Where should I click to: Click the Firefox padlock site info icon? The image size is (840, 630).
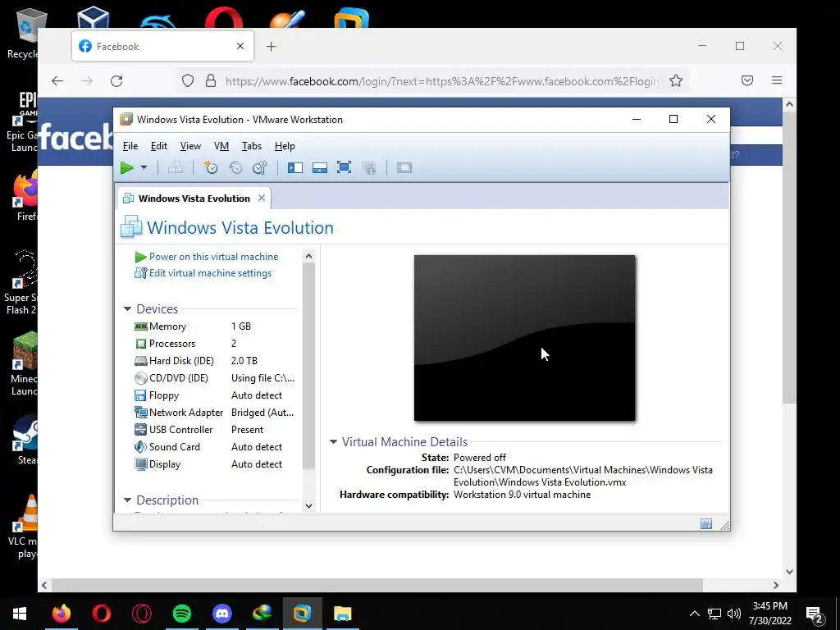[x=211, y=81]
